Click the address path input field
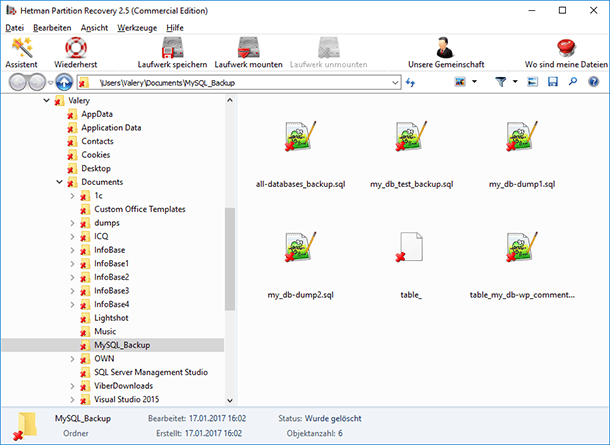 click(239, 82)
